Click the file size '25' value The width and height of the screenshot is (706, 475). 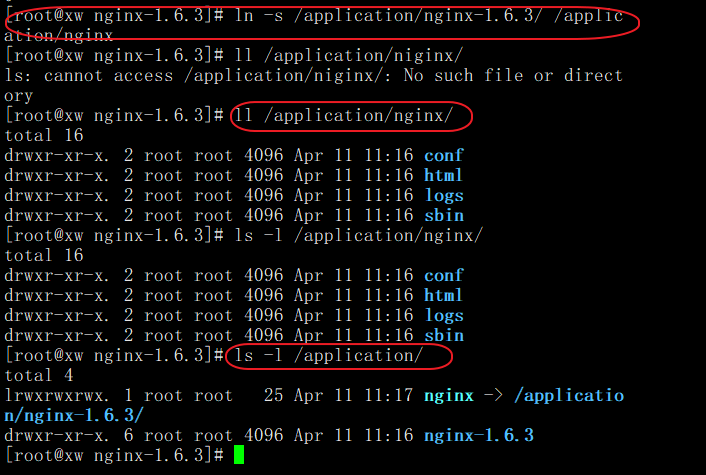[x=273, y=395]
